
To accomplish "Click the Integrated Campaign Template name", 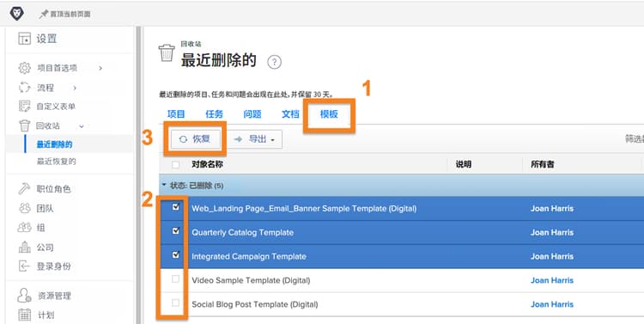I will coord(249,256).
